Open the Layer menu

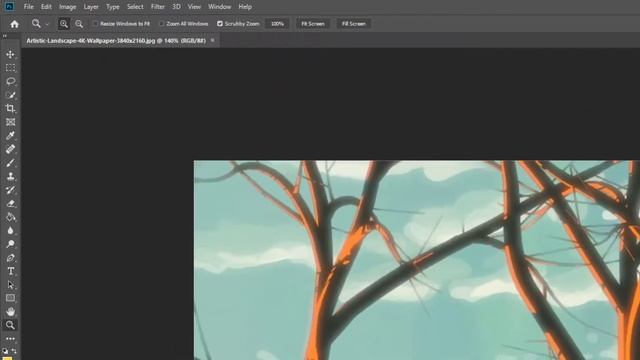point(91,7)
